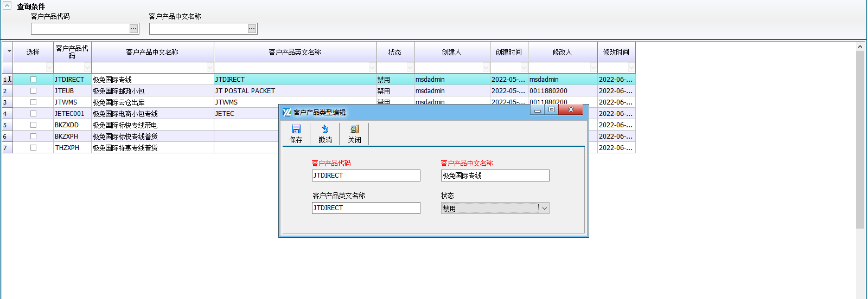Open 状态 dropdown in edit dialog
This screenshot has height=299, width=868.
545,208
